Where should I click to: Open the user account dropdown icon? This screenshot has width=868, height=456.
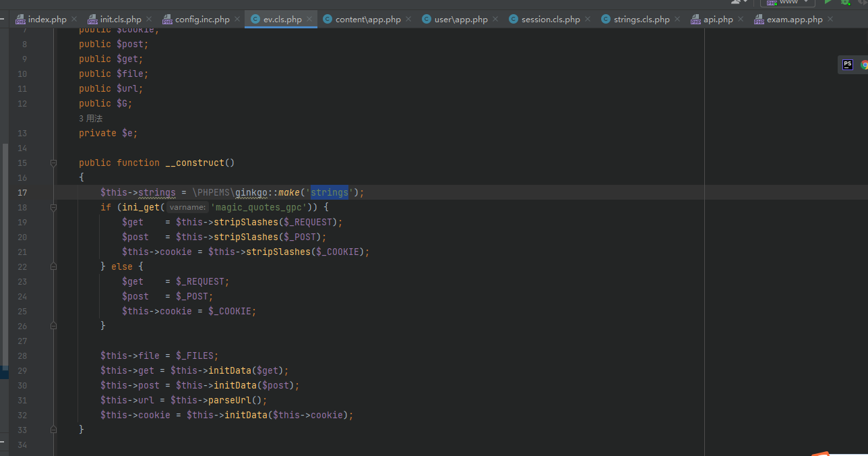point(740,2)
